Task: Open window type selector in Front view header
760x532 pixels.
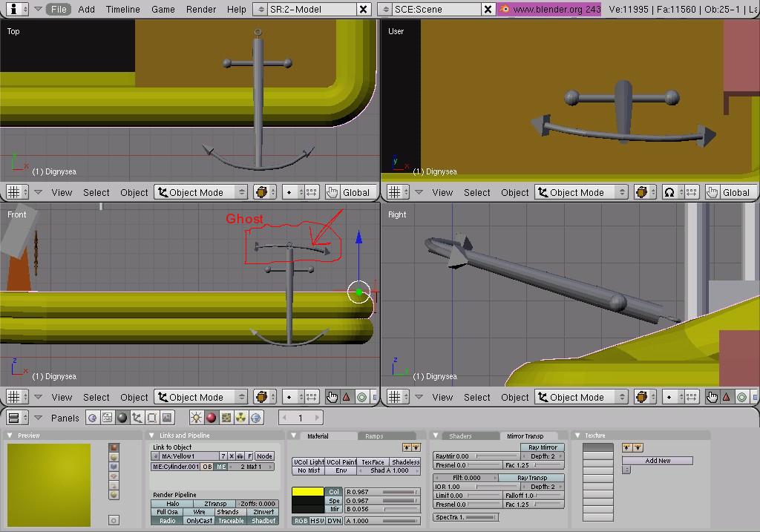Action: point(18,397)
